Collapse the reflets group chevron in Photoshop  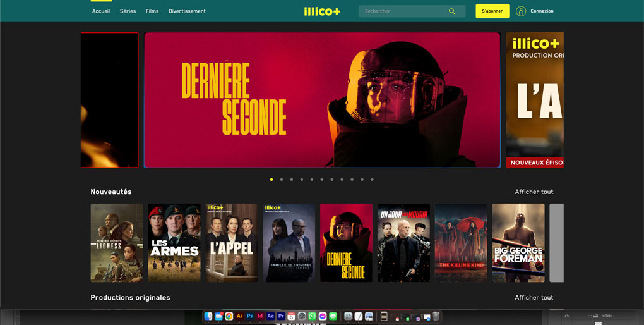point(590,316)
